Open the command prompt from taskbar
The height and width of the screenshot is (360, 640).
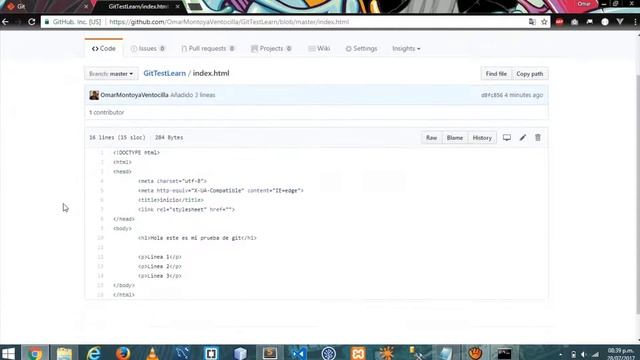pos(504,353)
